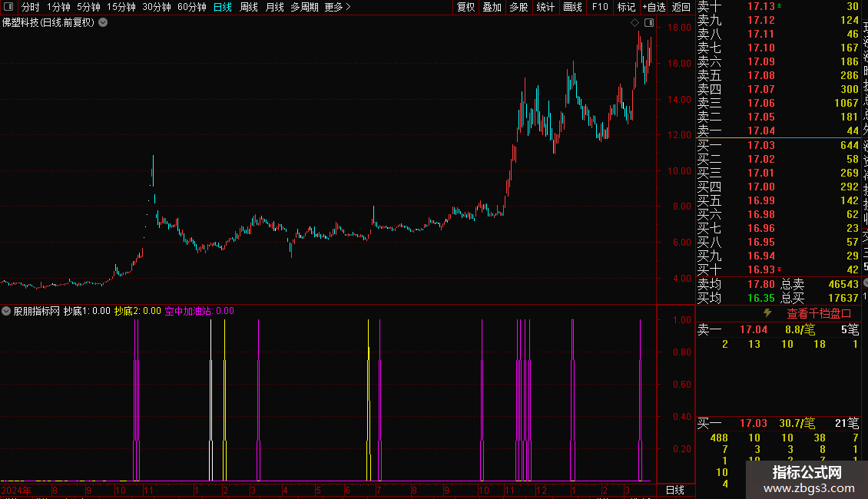Select the 卖七 row at 17.10
This screenshot has height=499, width=868.
click(778, 48)
